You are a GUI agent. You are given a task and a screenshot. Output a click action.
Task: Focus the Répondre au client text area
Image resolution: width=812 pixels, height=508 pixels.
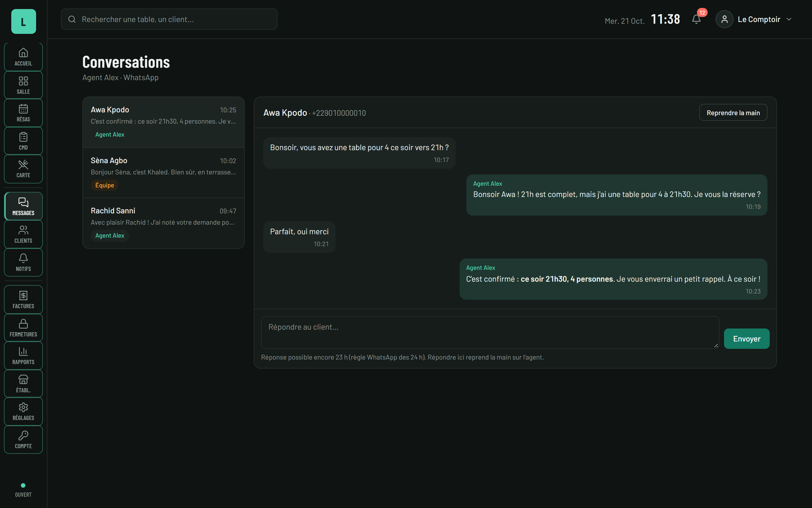pyautogui.click(x=490, y=332)
